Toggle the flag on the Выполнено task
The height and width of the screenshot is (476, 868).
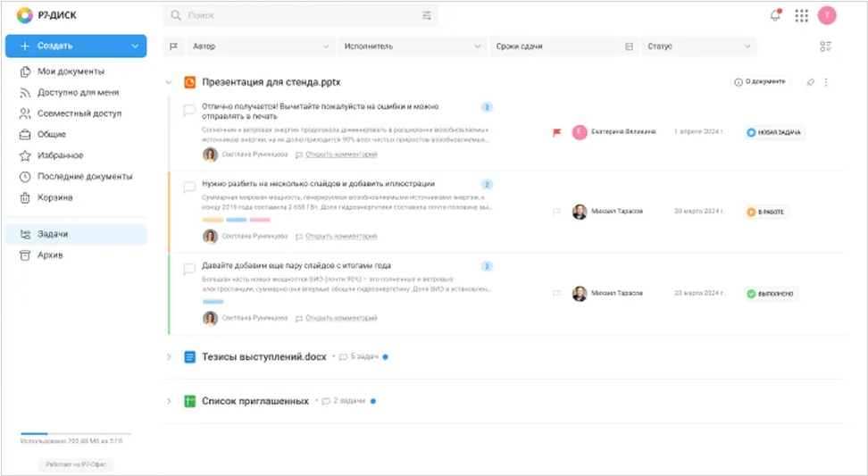[557, 293]
